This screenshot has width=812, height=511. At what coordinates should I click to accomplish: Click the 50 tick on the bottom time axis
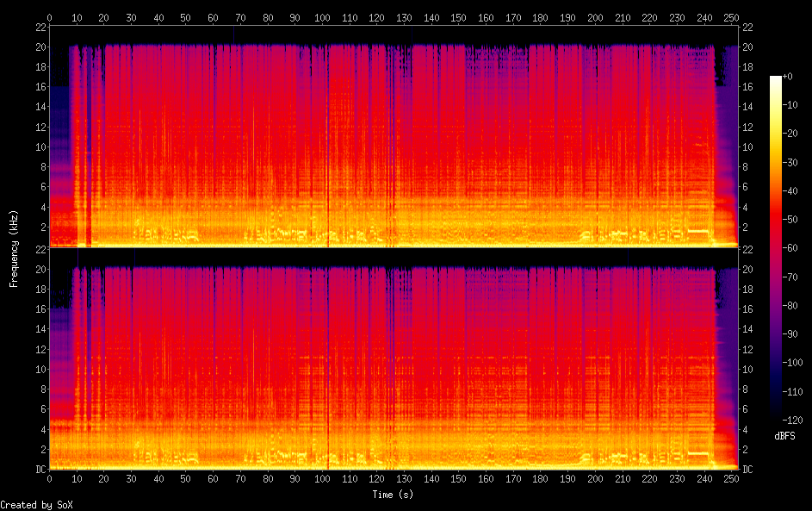coord(186,479)
